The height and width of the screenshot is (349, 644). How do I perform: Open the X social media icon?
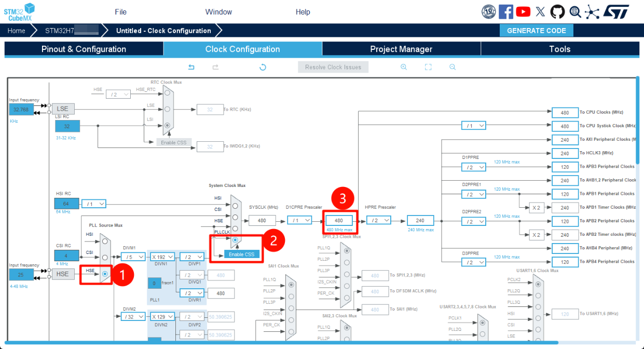[x=540, y=11]
